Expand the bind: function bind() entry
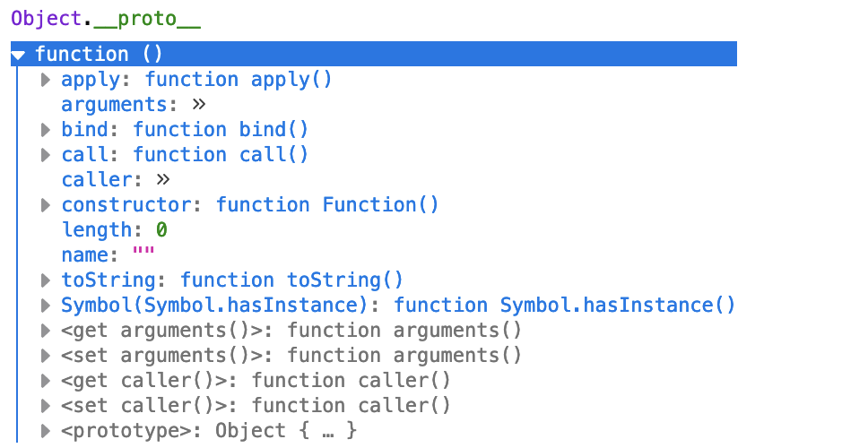This screenshot has height=448, width=868. [x=46, y=130]
